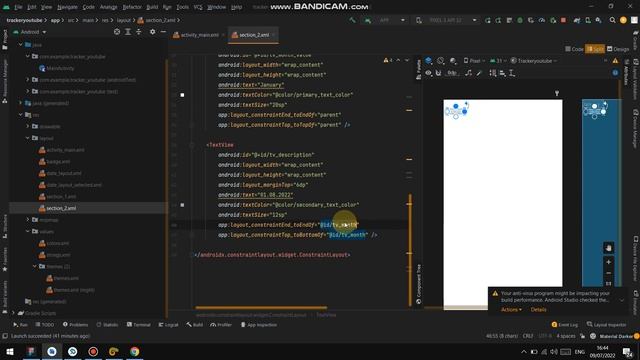Open the Profiler tool window
Screen dimensions: 640x360
tap(221, 325)
